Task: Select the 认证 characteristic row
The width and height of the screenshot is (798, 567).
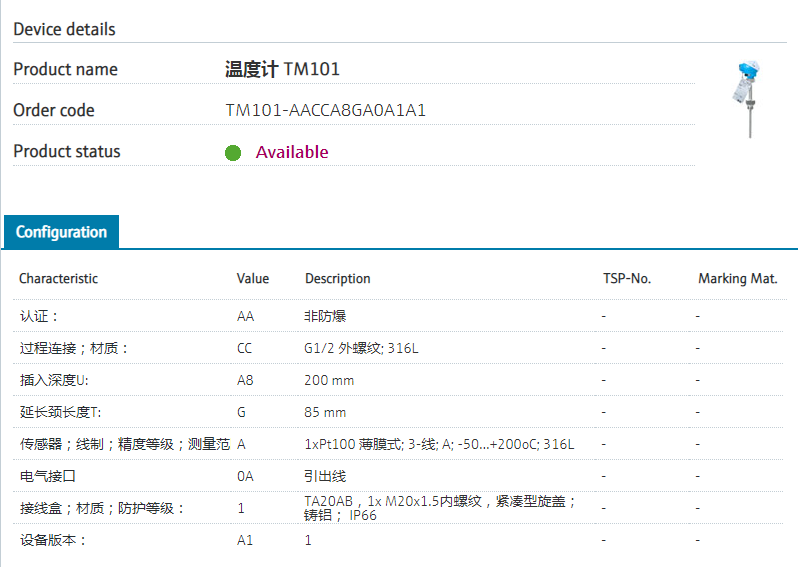Action: click(39, 316)
